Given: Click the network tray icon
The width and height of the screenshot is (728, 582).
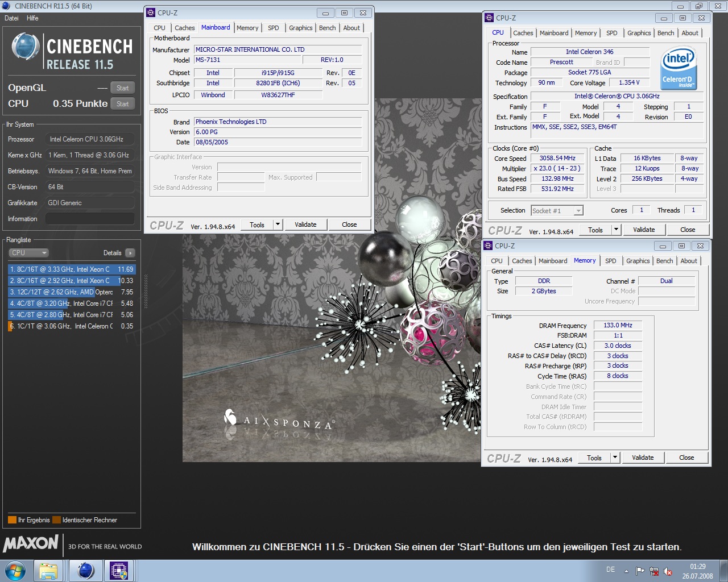Looking at the screenshot, I should [654, 571].
